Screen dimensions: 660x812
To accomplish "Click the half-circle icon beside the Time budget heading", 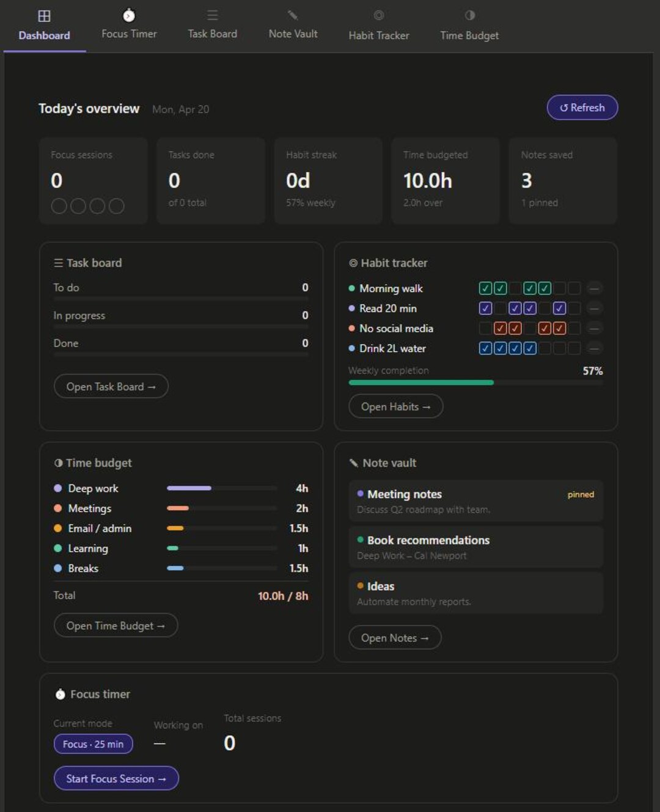I will tap(59, 463).
